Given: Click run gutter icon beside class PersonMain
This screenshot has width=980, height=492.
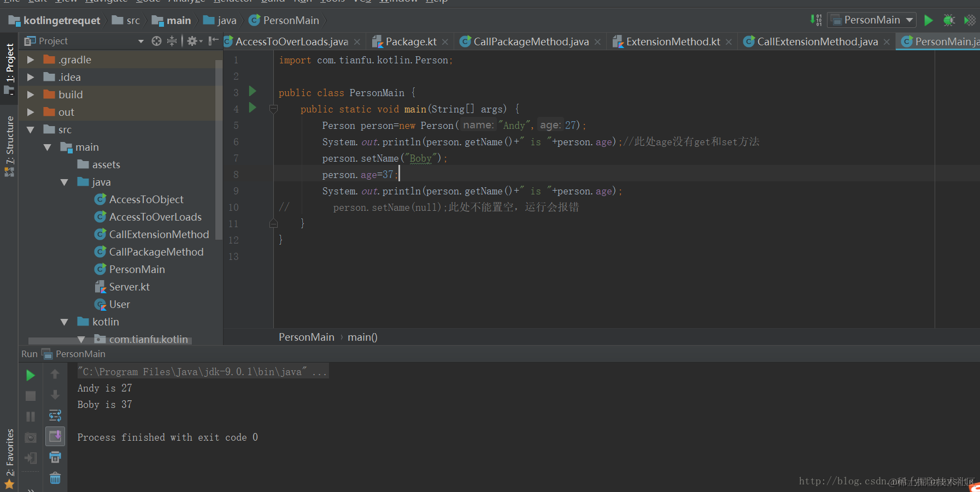Looking at the screenshot, I should coord(253,91).
